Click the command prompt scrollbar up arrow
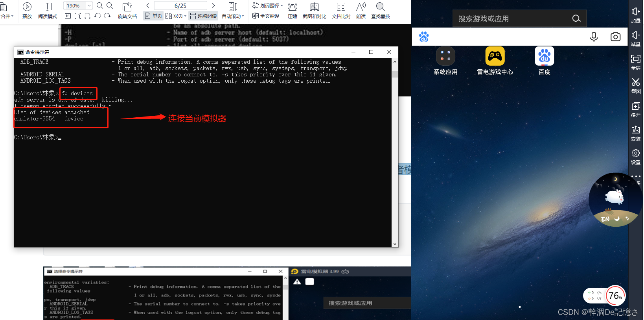Viewport: 644px width, 320px height. (x=395, y=62)
